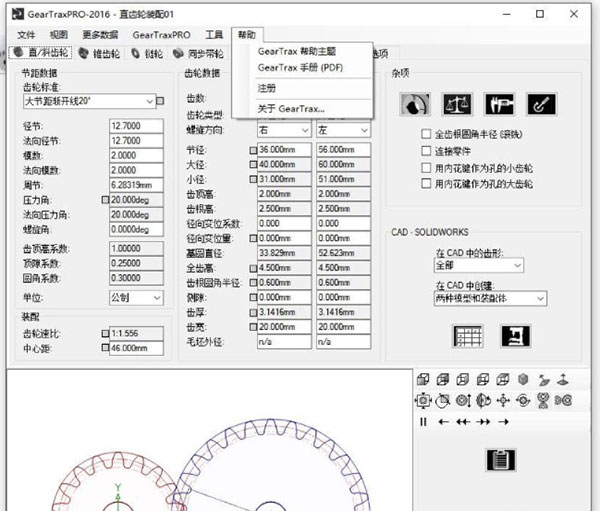Click the caliper measurement icon

[499, 103]
